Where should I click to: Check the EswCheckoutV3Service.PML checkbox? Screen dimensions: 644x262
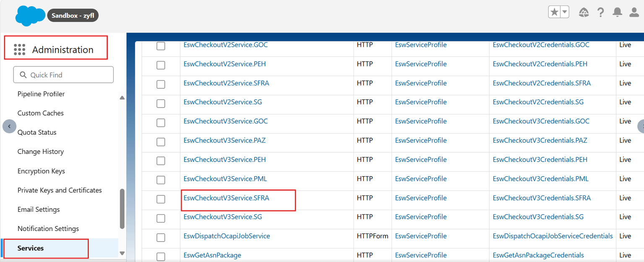coord(161,180)
